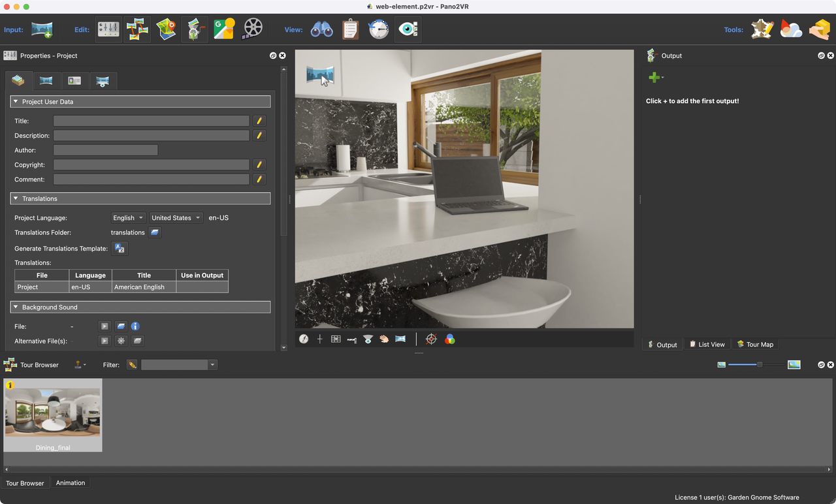Open the Animation editor film reel icon
Screen dimensions: 836x504
click(252, 29)
